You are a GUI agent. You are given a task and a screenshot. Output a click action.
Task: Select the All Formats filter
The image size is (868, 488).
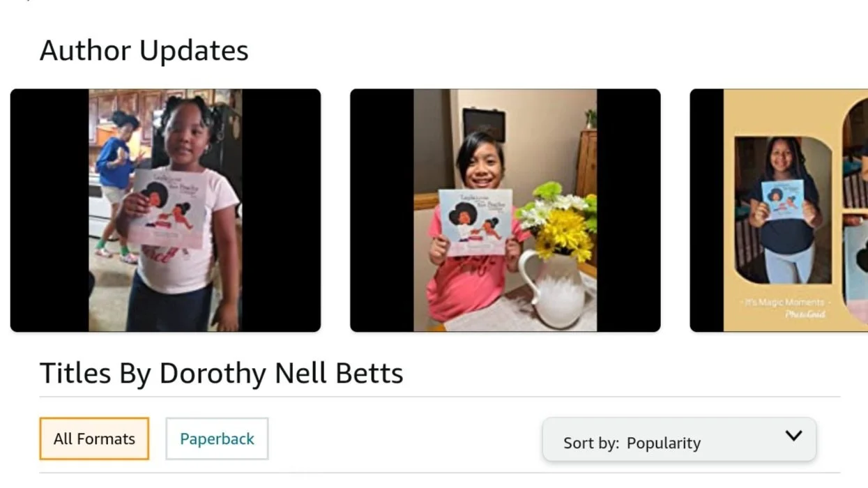pos(94,439)
